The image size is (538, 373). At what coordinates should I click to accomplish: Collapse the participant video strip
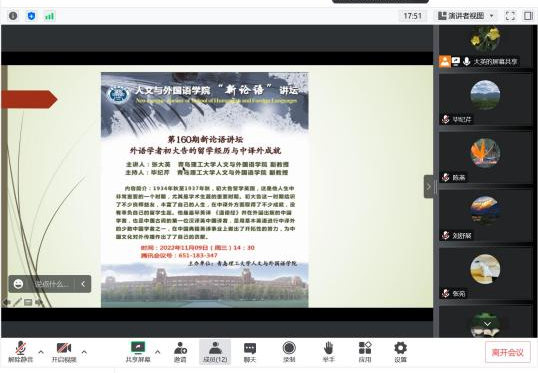point(429,187)
